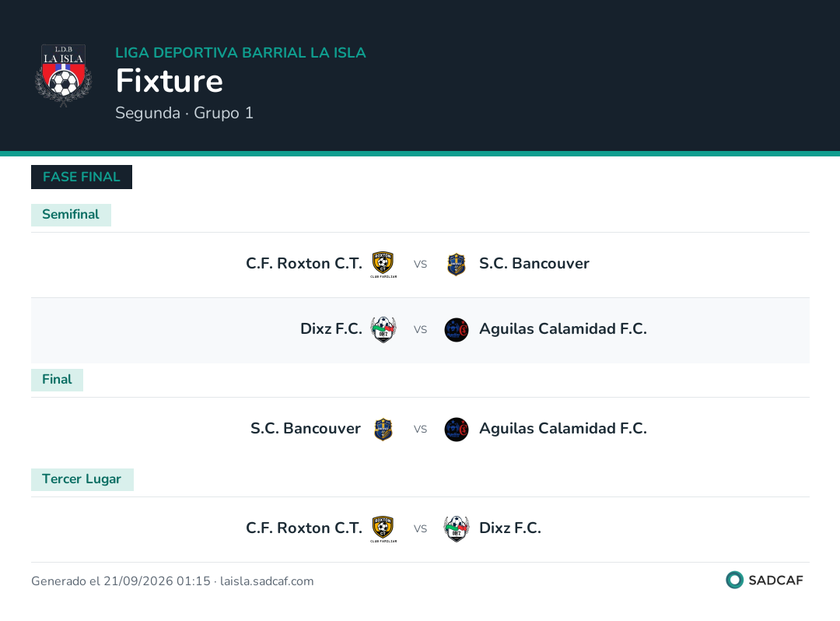The image size is (840, 621).
Task: Click Roxton C.T. crest in Tercer Lugar match
Action: 383,529
